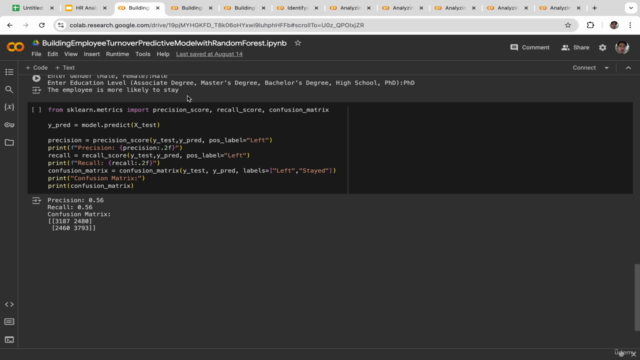Bookmark this page with the star icon
640x360 pixels.
(x=568, y=25)
